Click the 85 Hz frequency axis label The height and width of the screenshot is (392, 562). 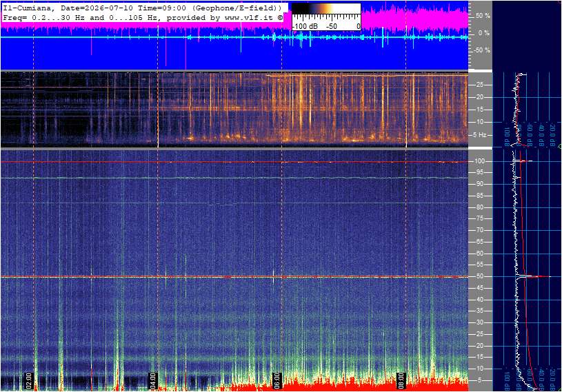coord(480,196)
